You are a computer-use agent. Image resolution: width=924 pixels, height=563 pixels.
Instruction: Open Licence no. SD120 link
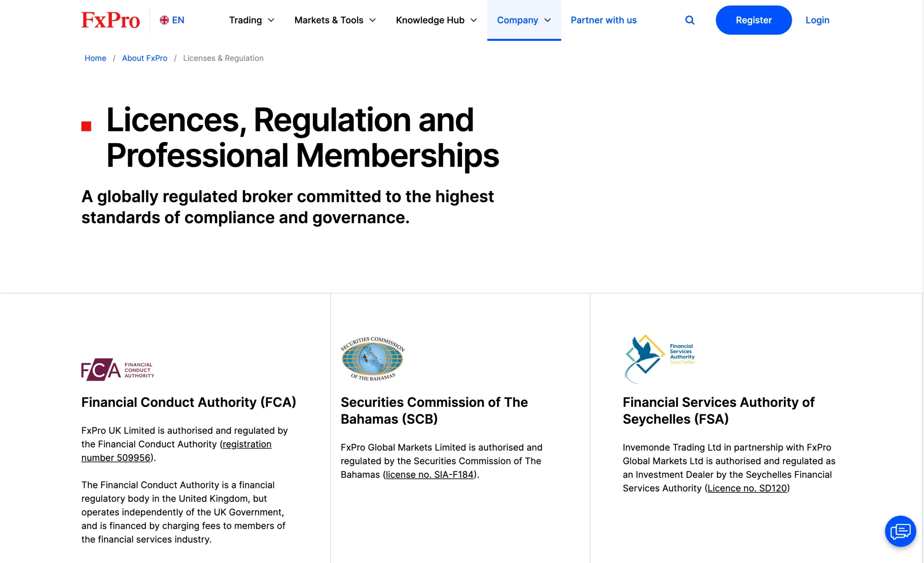click(x=747, y=488)
